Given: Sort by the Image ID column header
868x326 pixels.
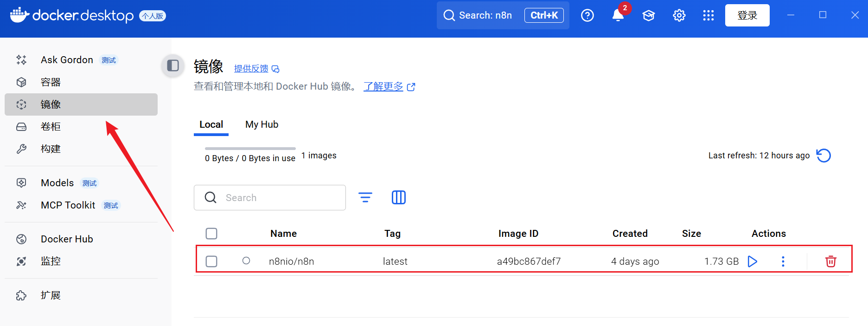Looking at the screenshot, I should 518,234.
